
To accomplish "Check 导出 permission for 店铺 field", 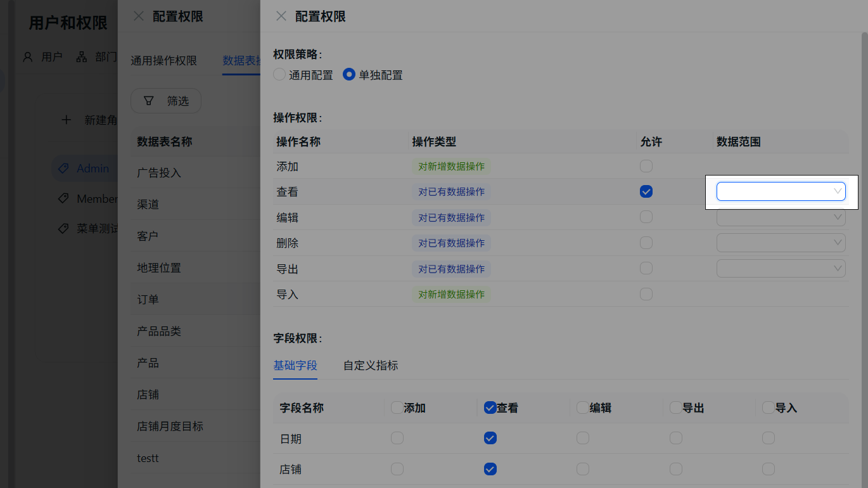I will click(676, 469).
